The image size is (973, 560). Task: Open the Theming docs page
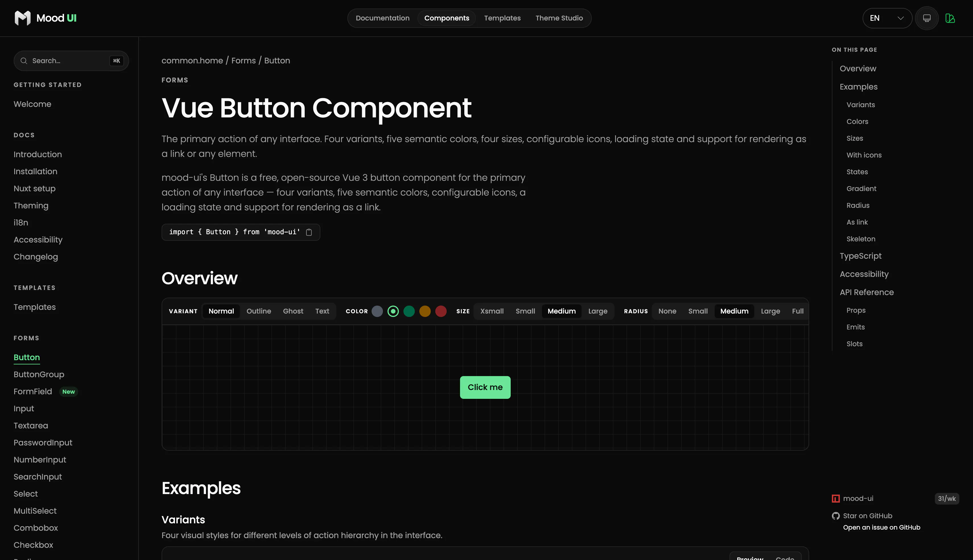(31, 206)
